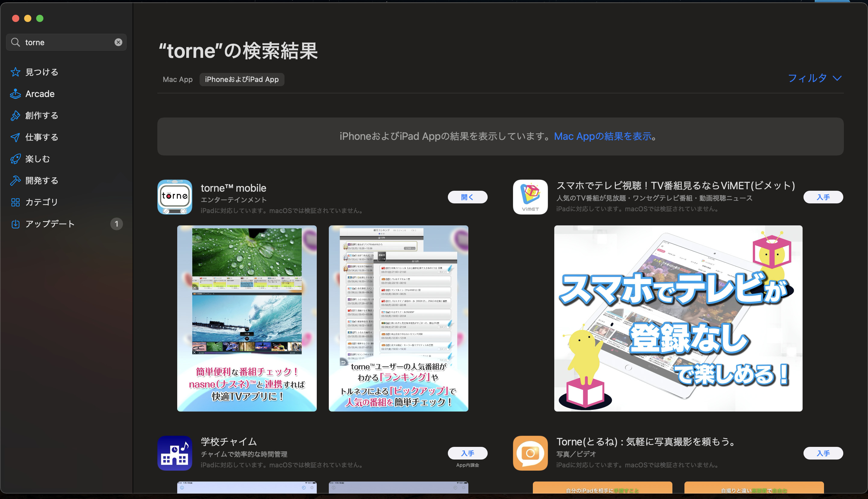868x499 pixels.
Task: Click the Develop (開発する) hammer icon
Action: click(15, 180)
